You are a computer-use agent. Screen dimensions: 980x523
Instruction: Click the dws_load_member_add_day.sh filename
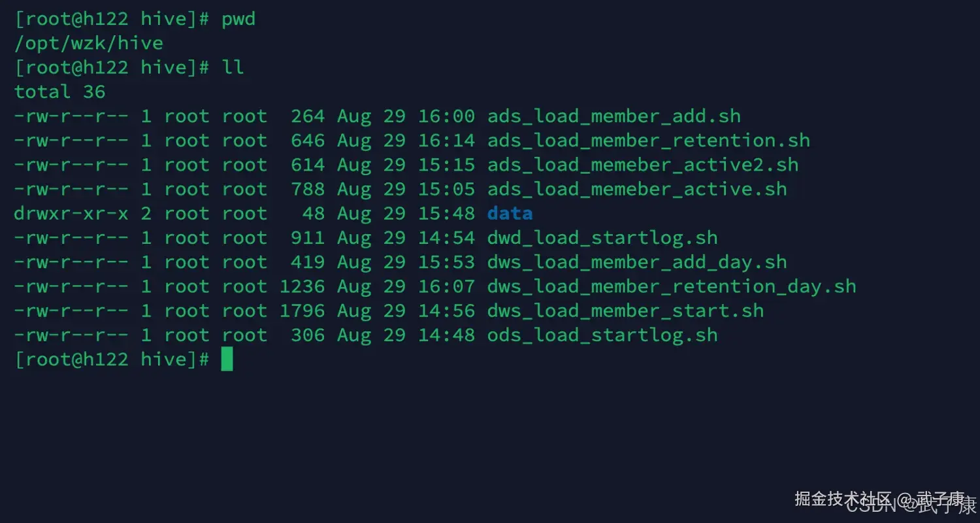click(x=637, y=262)
